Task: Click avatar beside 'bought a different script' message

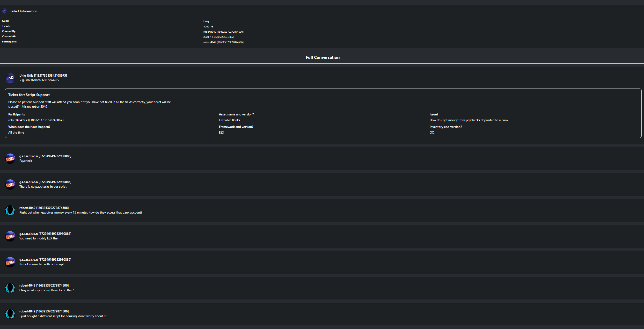Action: pos(10,314)
